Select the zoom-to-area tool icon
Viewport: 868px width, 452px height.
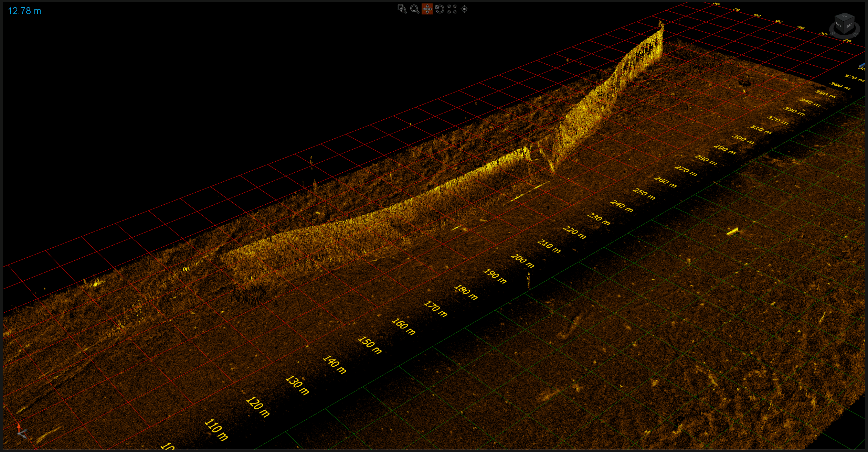(x=402, y=9)
